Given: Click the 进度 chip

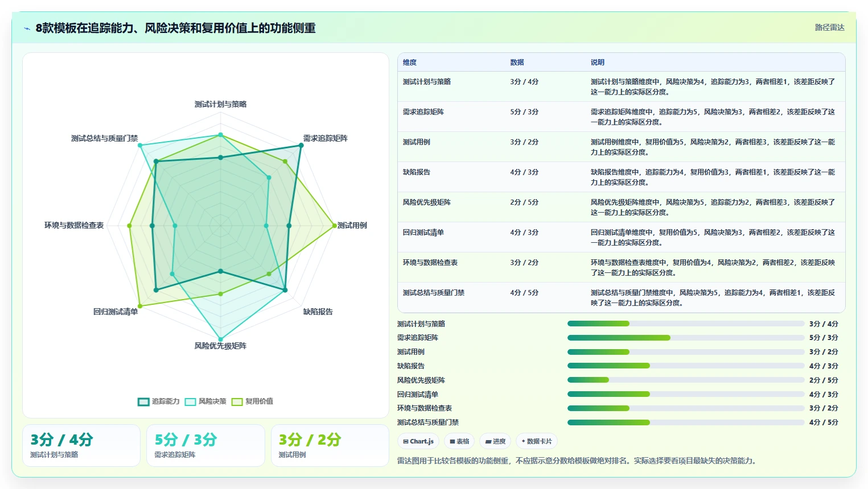Looking at the screenshot, I should coord(495,441).
